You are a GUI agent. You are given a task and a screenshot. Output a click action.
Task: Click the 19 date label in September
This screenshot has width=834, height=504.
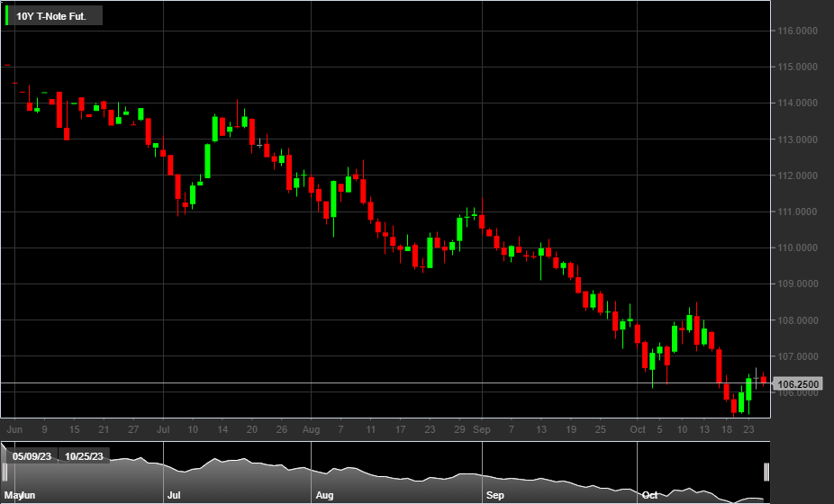pos(571,429)
